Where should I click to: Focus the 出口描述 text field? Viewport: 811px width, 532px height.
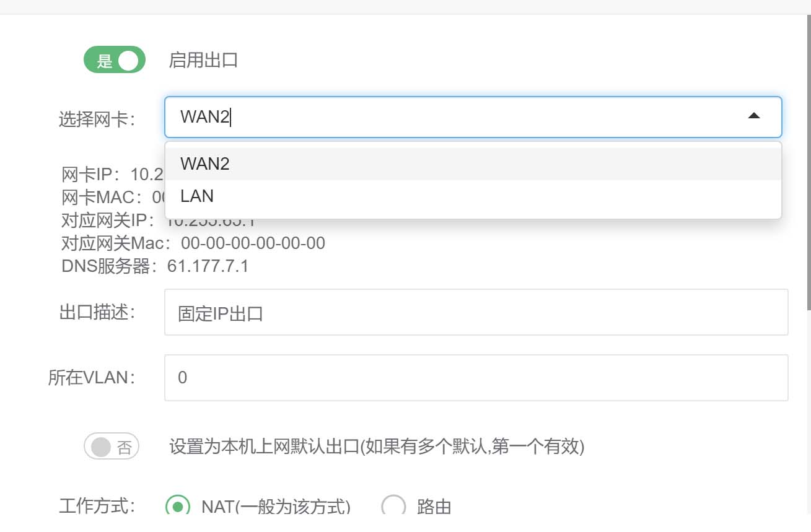(x=476, y=313)
